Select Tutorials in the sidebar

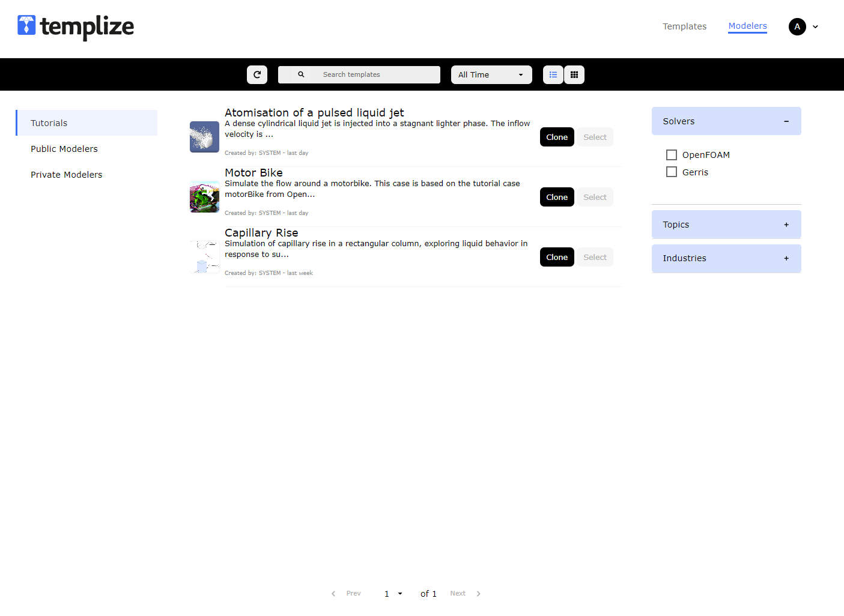(87, 122)
